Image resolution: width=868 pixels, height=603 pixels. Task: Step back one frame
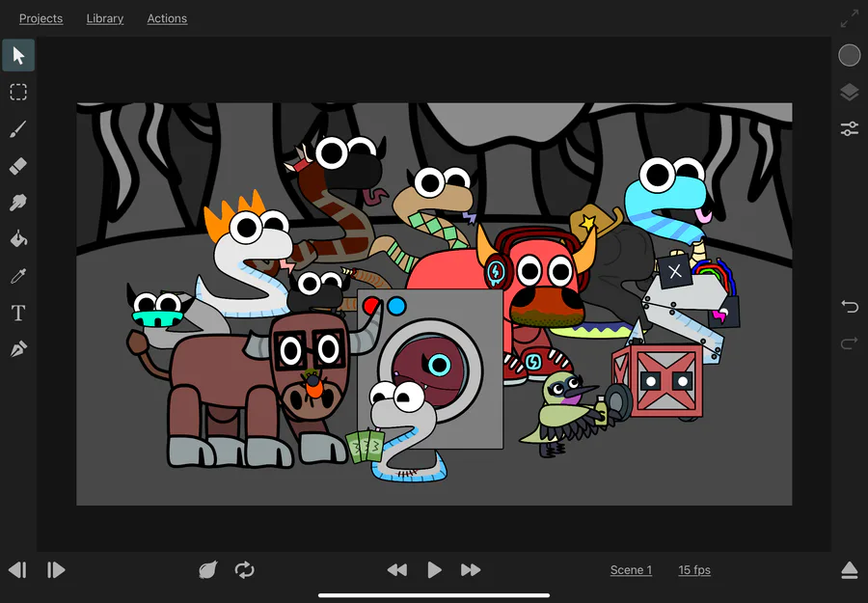click(17, 570)
